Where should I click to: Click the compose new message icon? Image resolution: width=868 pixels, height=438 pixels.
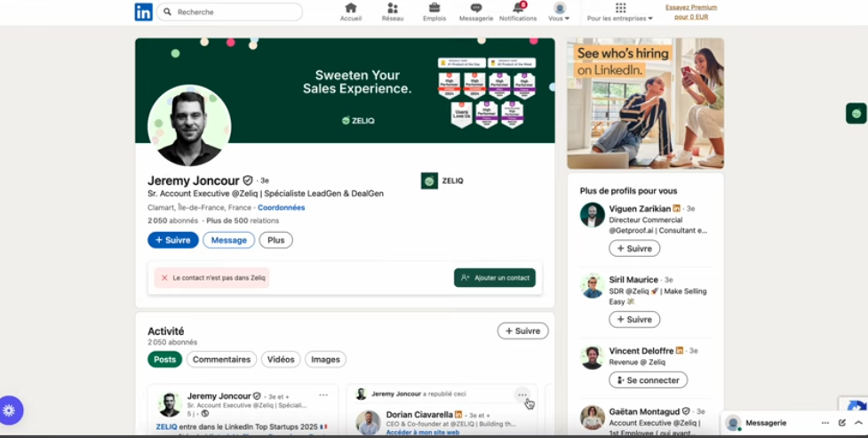842,423
